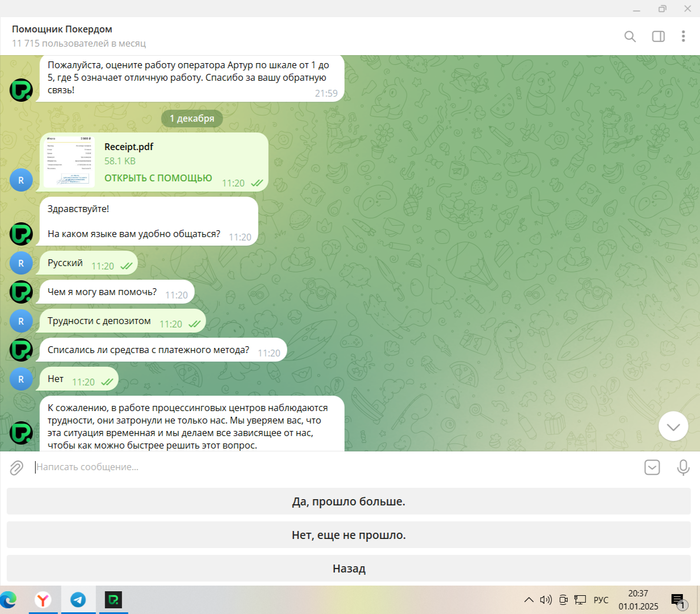Open Microsoft Edge from the taskbar

[x=8, y=600]
